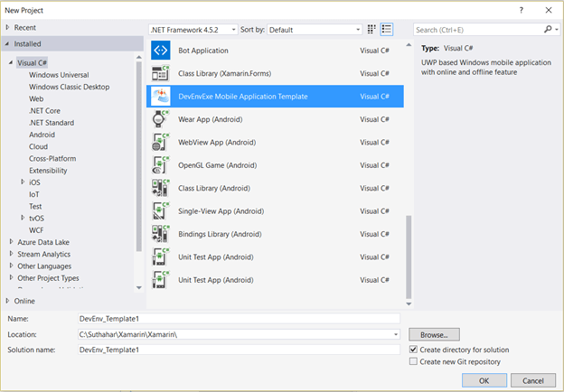Click the Single-View App (Android) icon
The image size is (564, 392).
coord(160,211)
